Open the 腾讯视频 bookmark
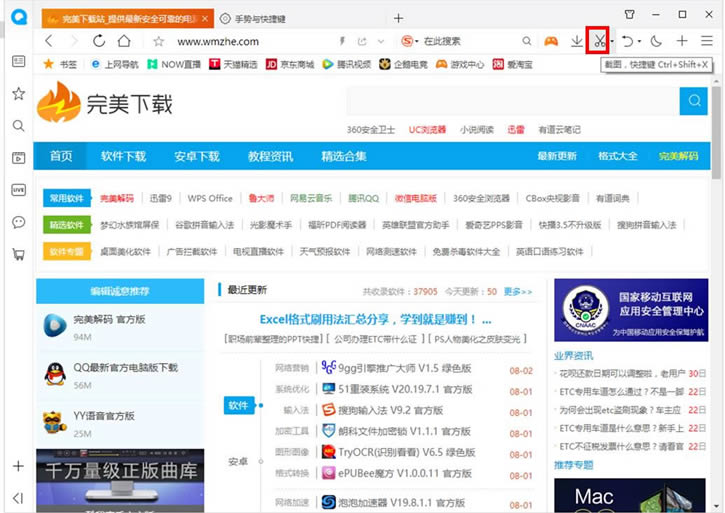The image size is (725, 513). coord(347,64)
